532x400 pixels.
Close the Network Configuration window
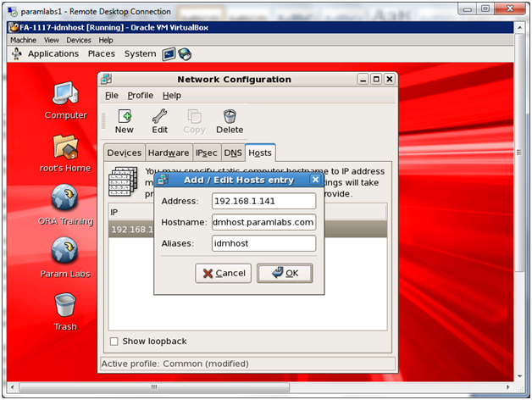(390, 80)
